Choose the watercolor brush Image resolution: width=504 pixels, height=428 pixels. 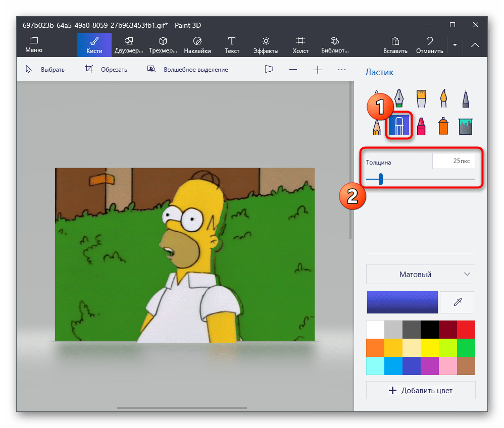pyautogui.click(x=443, y=98)
